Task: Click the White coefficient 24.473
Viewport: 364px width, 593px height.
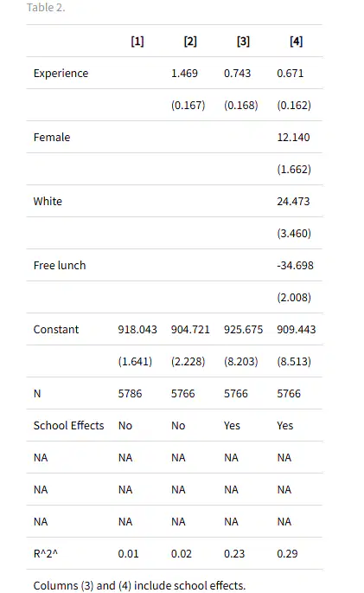Action: pyautogui.click(x=293, y=201)
